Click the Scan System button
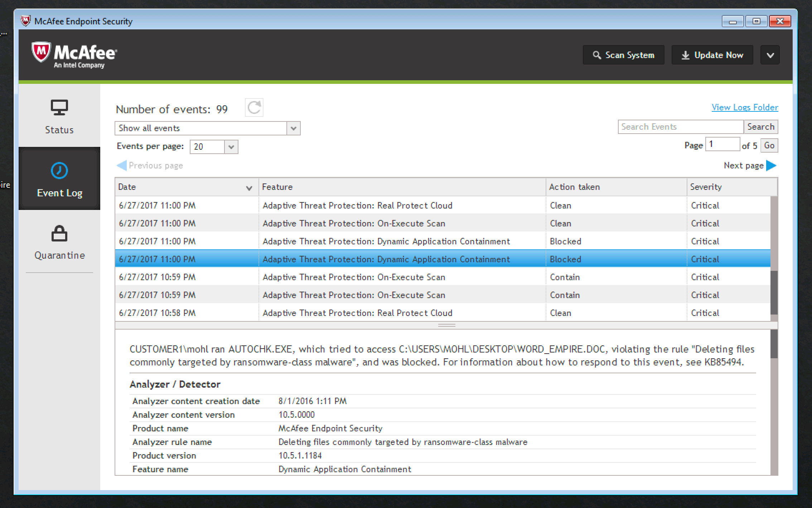This screenshot has height=508, width=812. point(623,55)
